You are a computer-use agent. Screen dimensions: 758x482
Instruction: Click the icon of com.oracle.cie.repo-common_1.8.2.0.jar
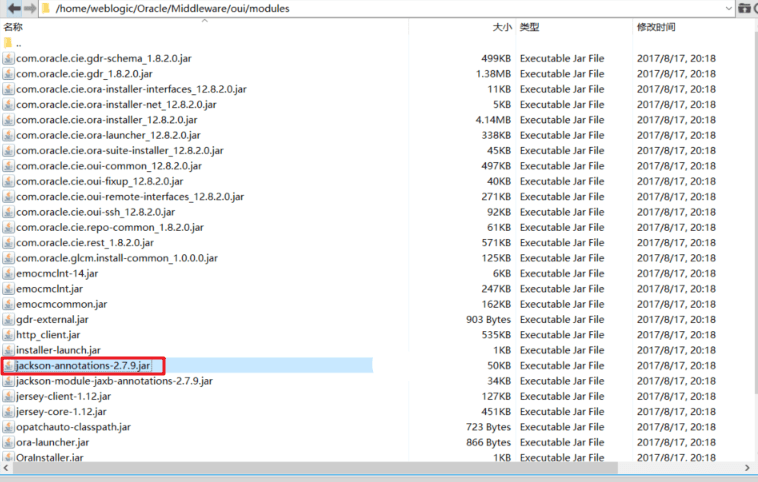(x=8, y=227)
